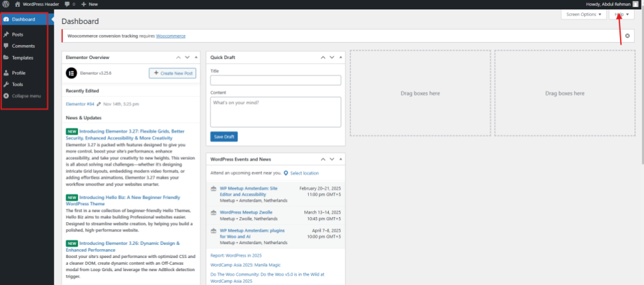This screenshot has width=644, height=285.
Task: Toggle the Quick Draft panel collapse
Action: pos(340,57)
